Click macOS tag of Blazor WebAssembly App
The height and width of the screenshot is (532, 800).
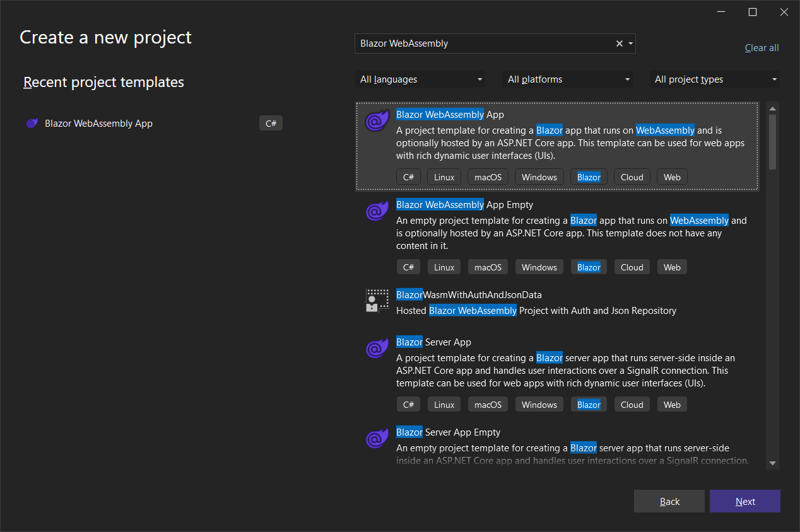pos(488,177)
